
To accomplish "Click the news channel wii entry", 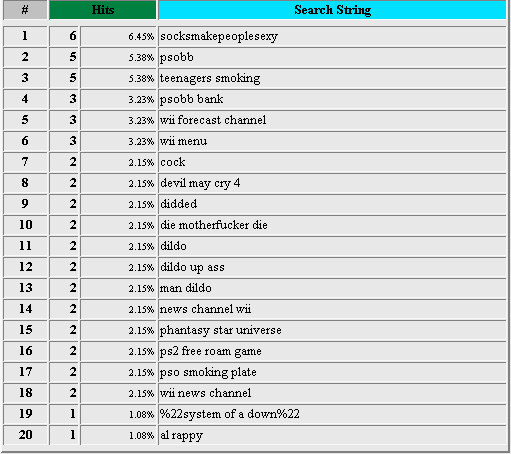I will (205, 309).
